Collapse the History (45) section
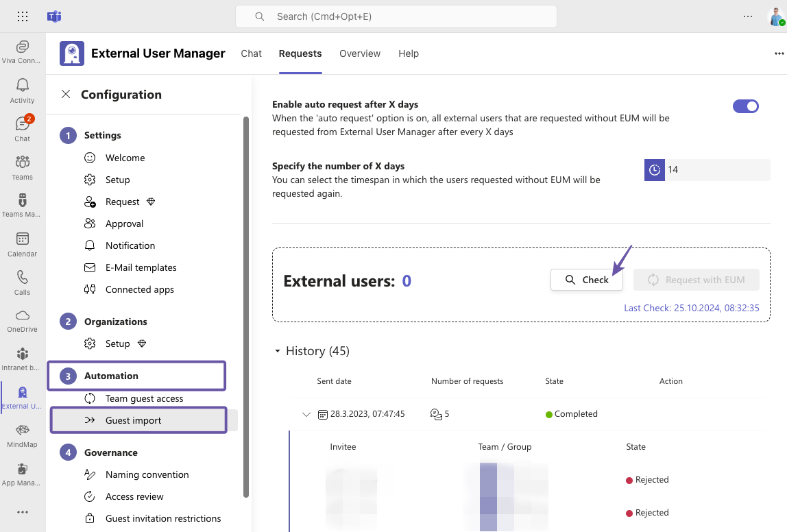This screenshot has width=787, height=532. pyautogui.click(x=278, y=351)
